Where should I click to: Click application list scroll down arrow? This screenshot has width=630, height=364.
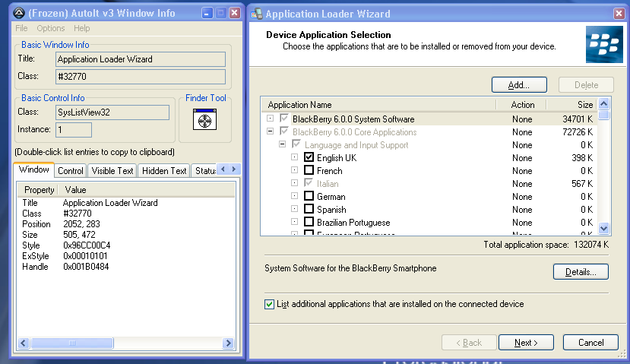[x=603, y=229]
